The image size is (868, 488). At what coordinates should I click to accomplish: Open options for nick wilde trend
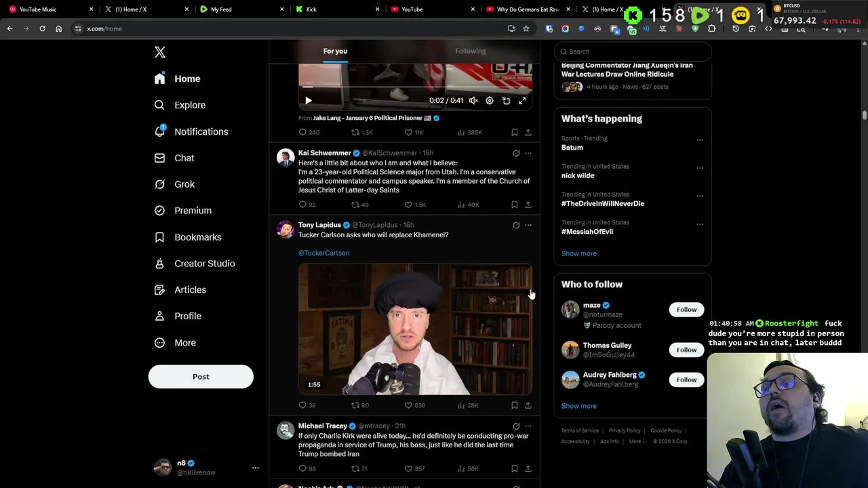point(700,168)
